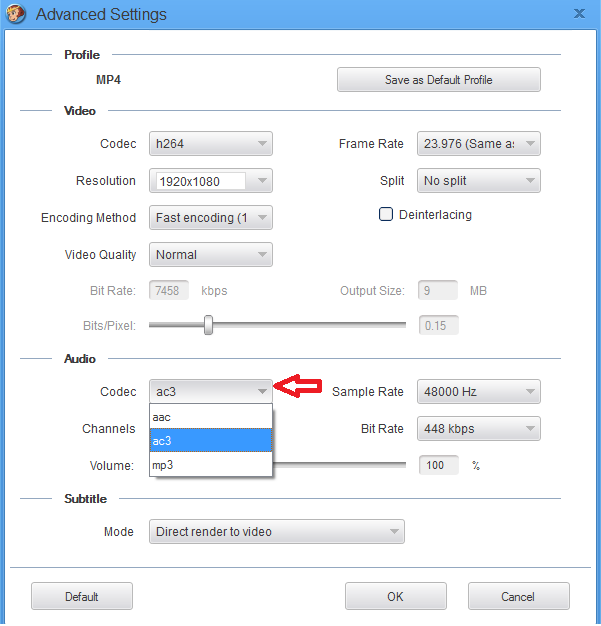Image resolution: width=601 pixels, height=626 pixels.
Task: Select mp3 from the codec list
Action: click(x=211, y=465)
